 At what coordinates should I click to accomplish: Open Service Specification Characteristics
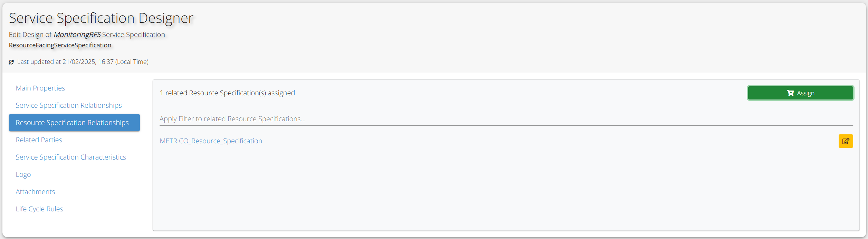click(x=71, y=157)
